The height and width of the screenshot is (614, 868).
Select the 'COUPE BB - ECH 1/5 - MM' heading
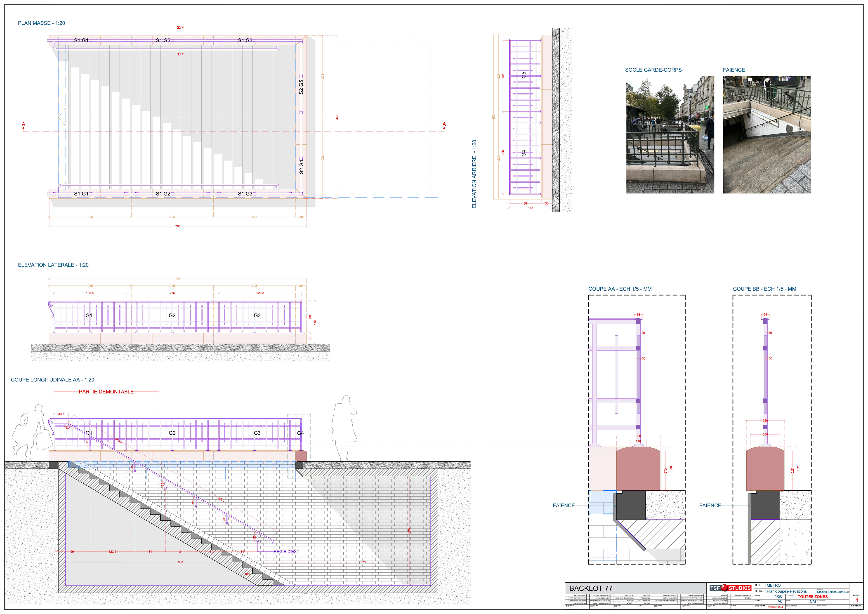[764, 289]
